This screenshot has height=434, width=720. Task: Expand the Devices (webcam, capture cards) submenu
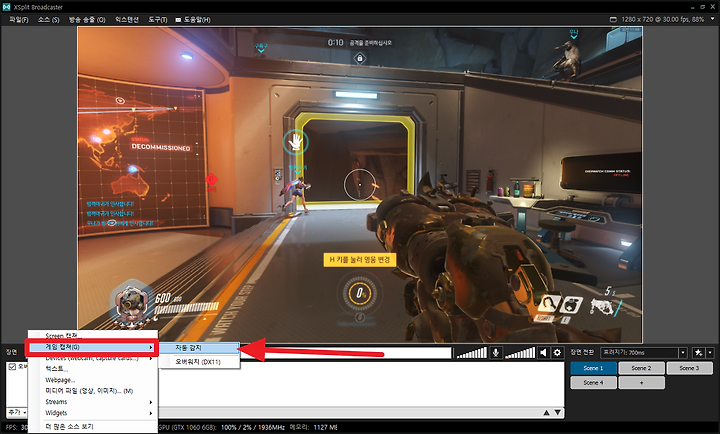[92, 358]
